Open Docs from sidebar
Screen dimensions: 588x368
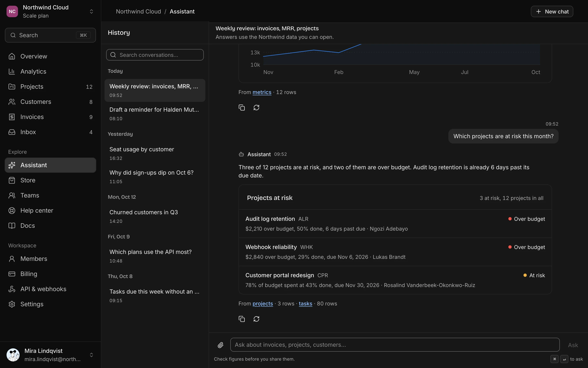click(x=50, y=225)
